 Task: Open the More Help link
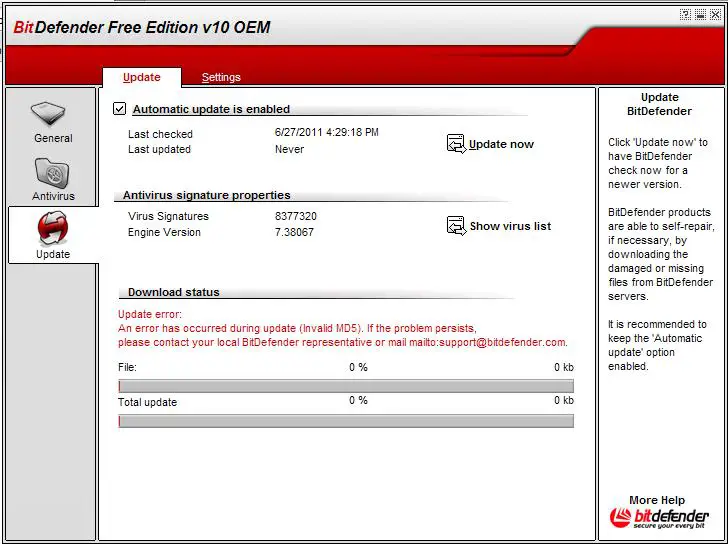coord(657,500)
